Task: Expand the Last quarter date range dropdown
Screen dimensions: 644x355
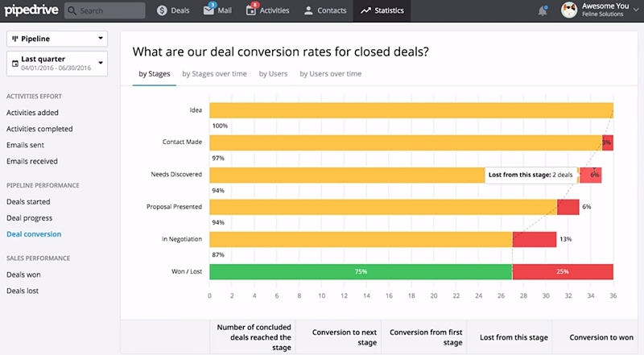Action: pyautogui.click(x=57, y=63)
